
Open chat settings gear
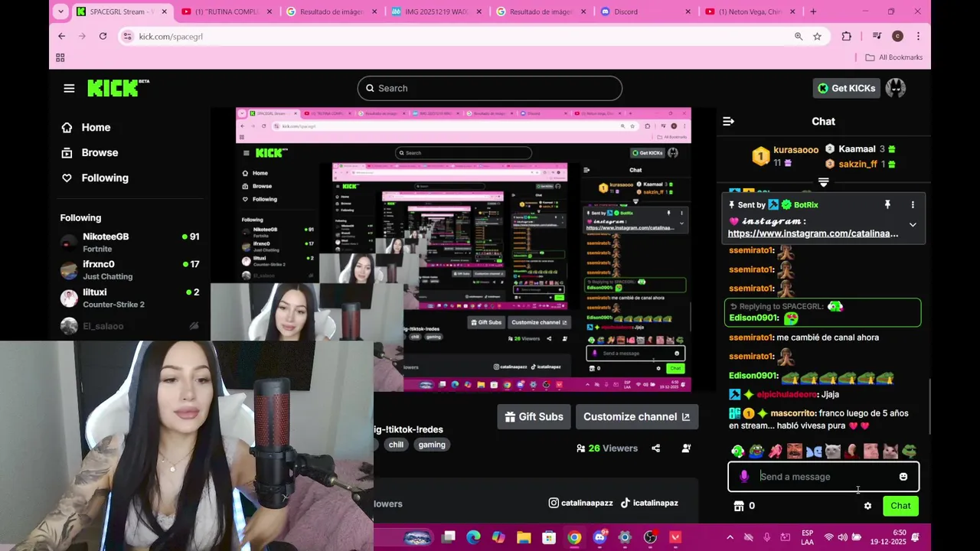pyautogui.click(x=867, y=506)
